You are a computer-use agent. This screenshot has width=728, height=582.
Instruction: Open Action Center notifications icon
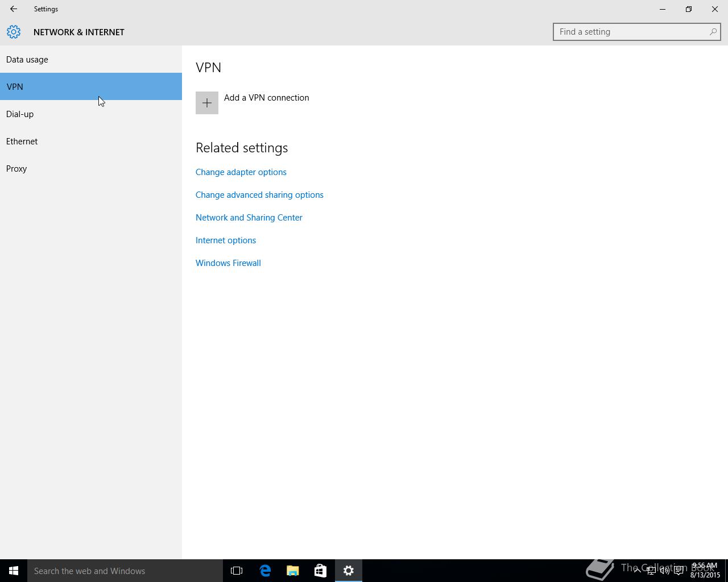pos(679,571)
